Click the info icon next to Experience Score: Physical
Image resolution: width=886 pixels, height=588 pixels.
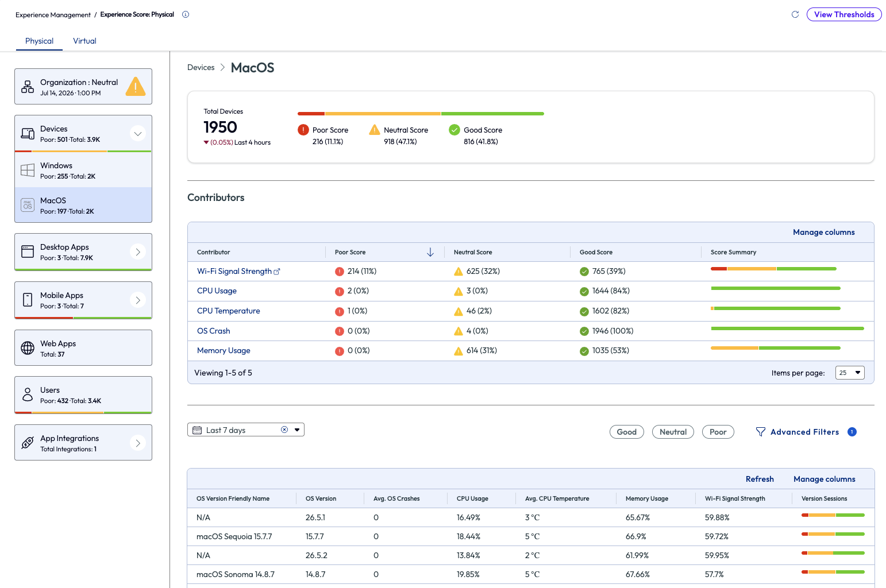pyautogui.click(x=186, y=14)
